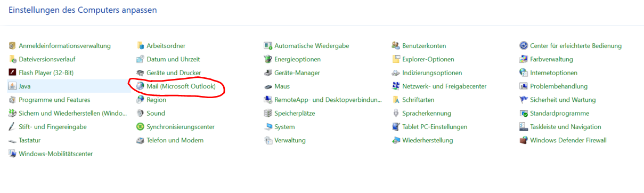Click the "Windows Defender Firewall" link
Screen dimensions: 644x193
[x=568, y=140]
